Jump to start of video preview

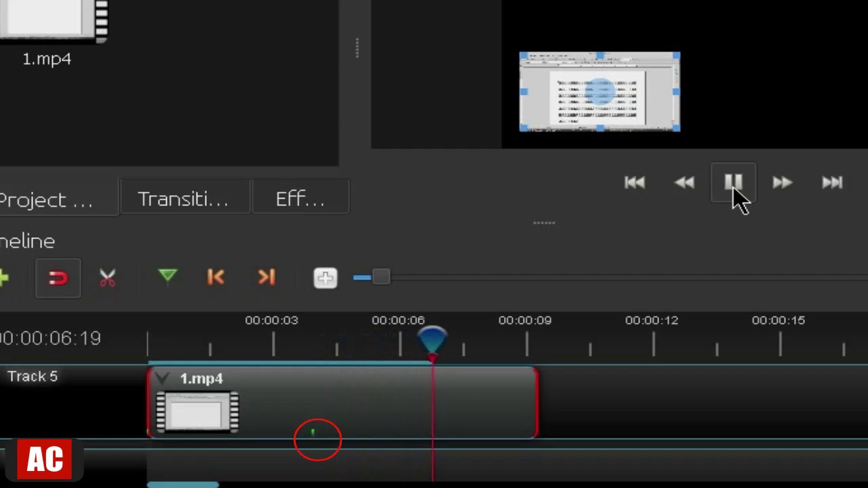point(634,182)
